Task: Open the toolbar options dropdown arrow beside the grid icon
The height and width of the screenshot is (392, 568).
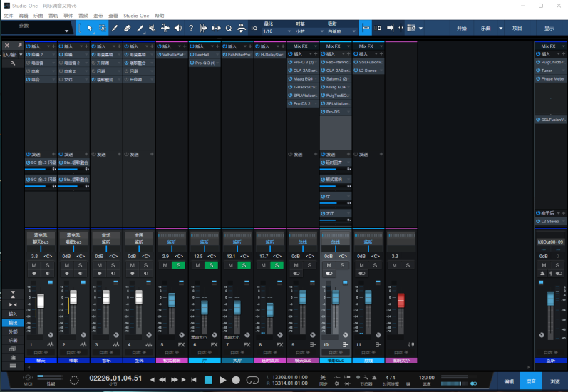Action: (420, 29)
